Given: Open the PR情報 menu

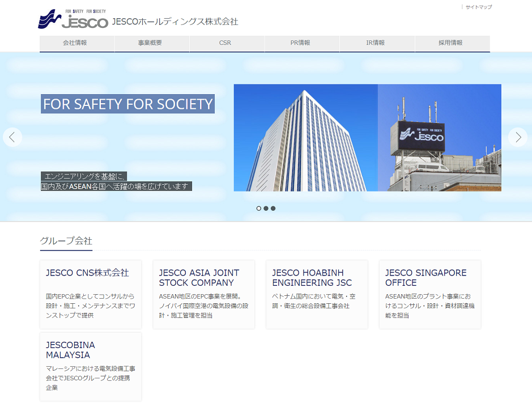Looking at the screenshot, I should (302, 44).
